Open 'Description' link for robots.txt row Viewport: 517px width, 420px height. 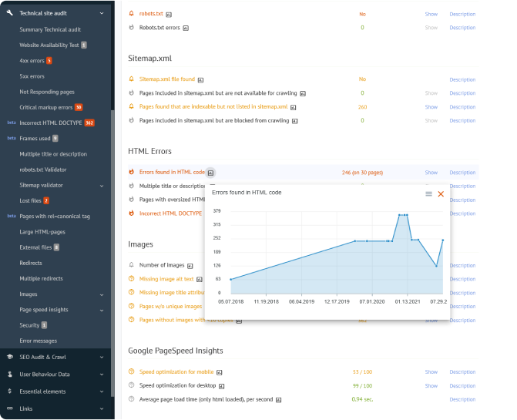coord(462,14)
